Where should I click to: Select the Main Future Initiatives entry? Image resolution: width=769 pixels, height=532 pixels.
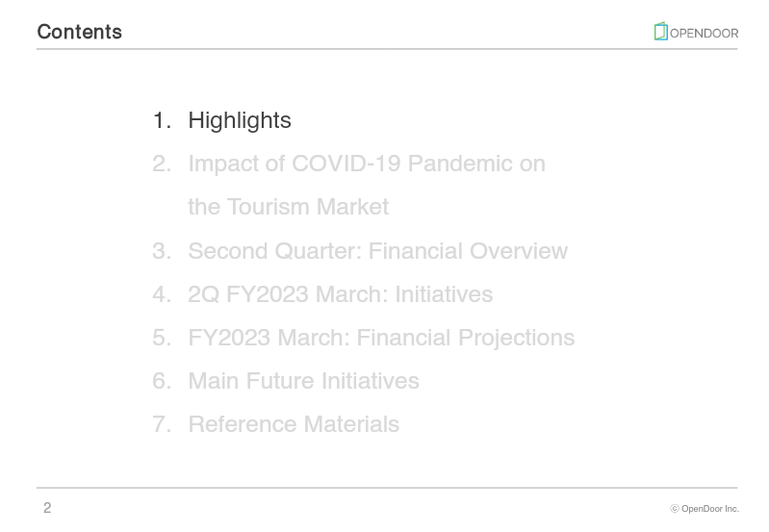[303, 381]
